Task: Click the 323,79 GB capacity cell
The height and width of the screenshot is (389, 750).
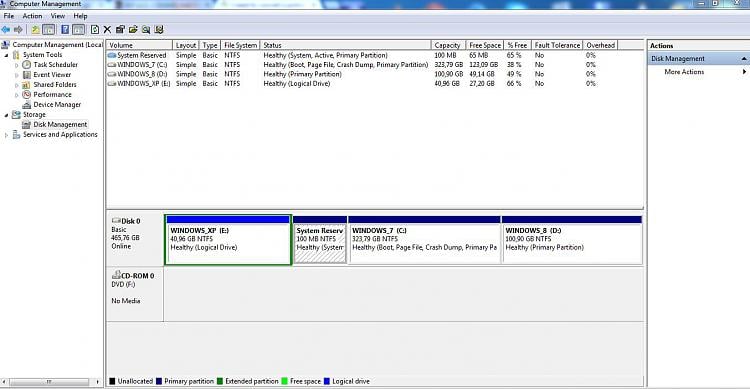Action: pos(449,65)
